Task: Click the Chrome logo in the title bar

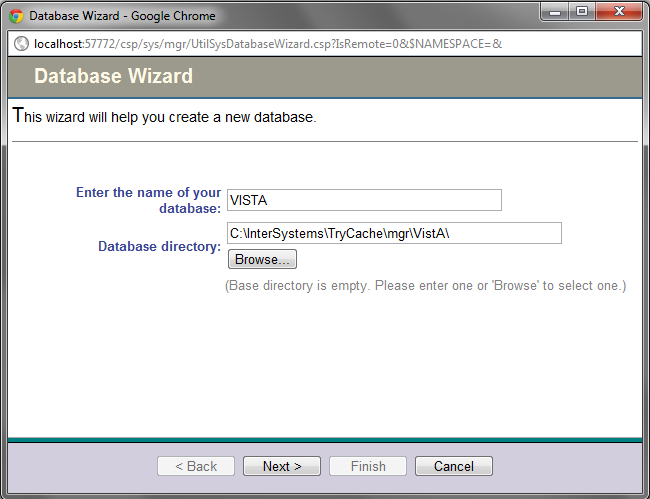Action: point(16,16)
